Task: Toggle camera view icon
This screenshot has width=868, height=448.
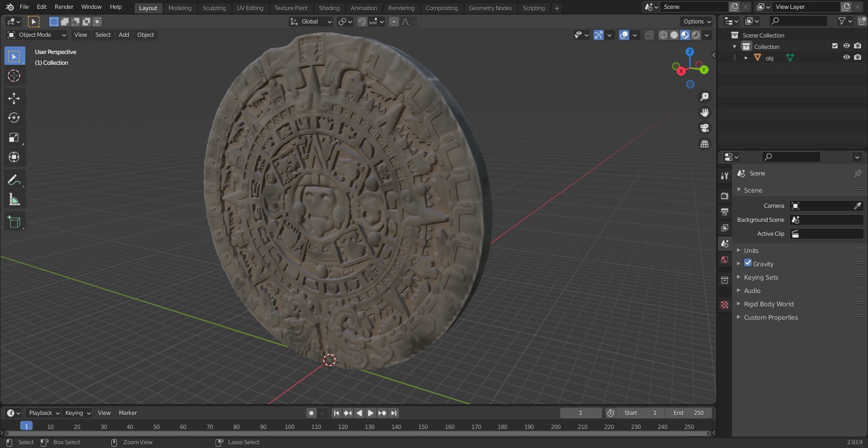Action: (704, 128)
